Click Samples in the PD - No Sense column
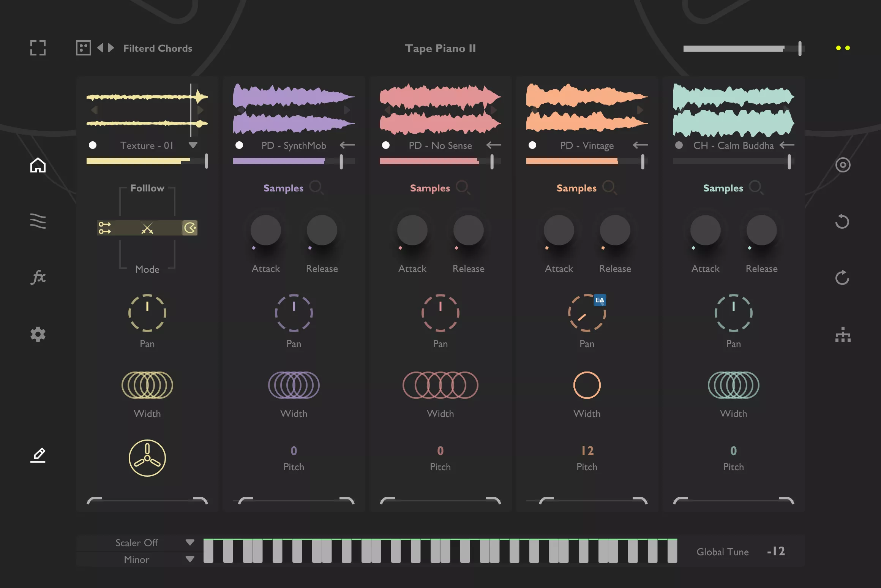 pyautogui.click(x=430, y=188)
